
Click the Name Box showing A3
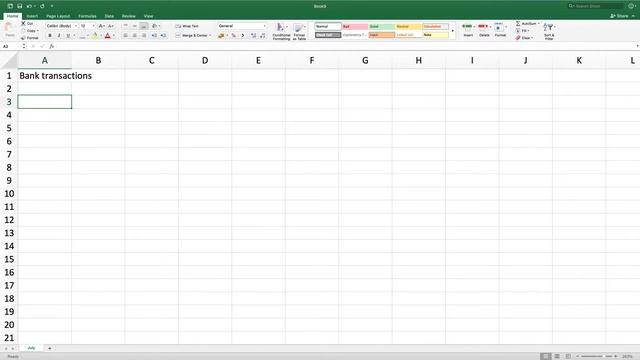(x=12, y=47)
